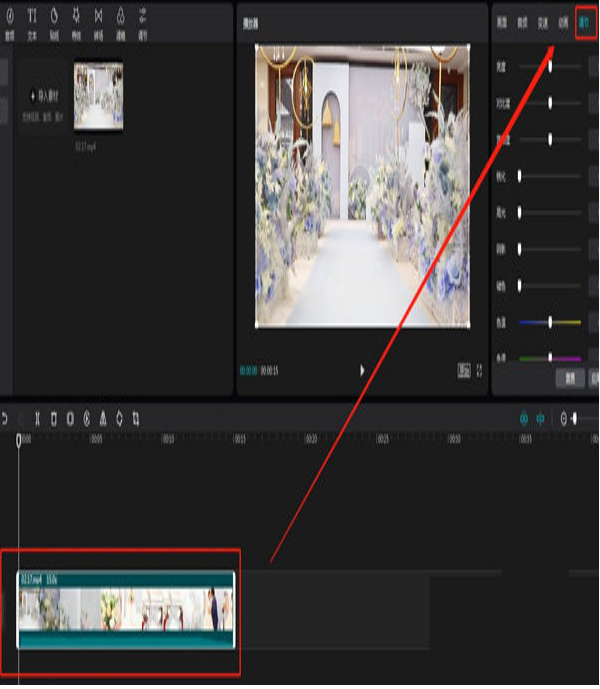Switch to the first tab in the properties panel
The width and height of the screenshot is (600, 689).
pyautogui.click(x=502, y=22)
